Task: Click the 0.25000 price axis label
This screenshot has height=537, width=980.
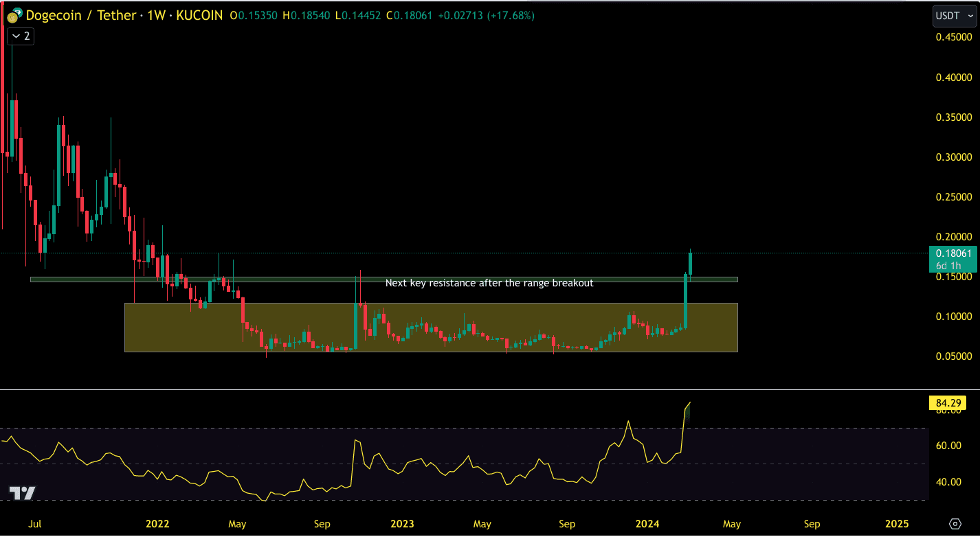Action: 954,196
